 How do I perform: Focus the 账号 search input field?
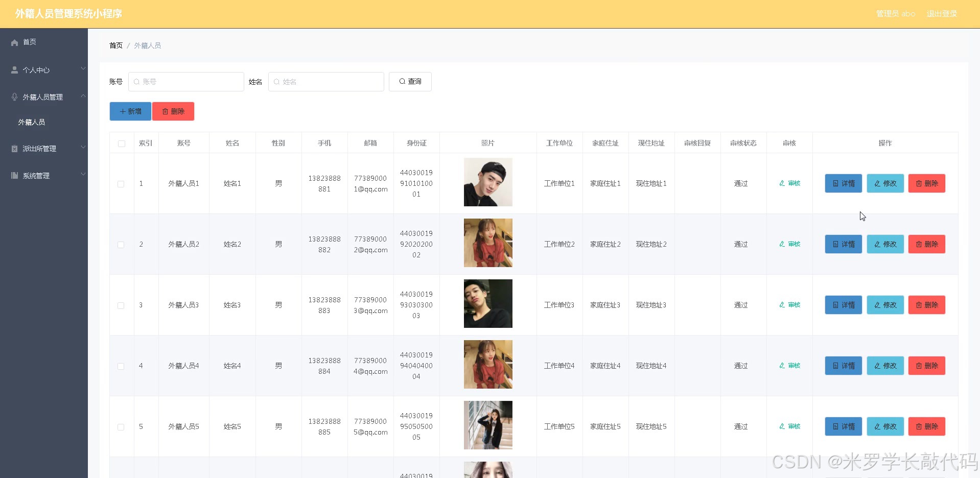[x=186, y=82]
